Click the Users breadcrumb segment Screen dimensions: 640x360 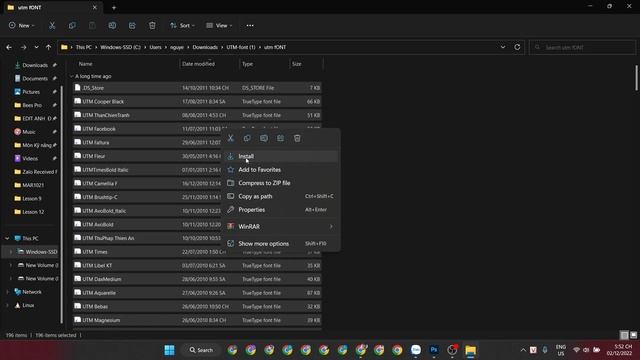[x=155, y=47]
